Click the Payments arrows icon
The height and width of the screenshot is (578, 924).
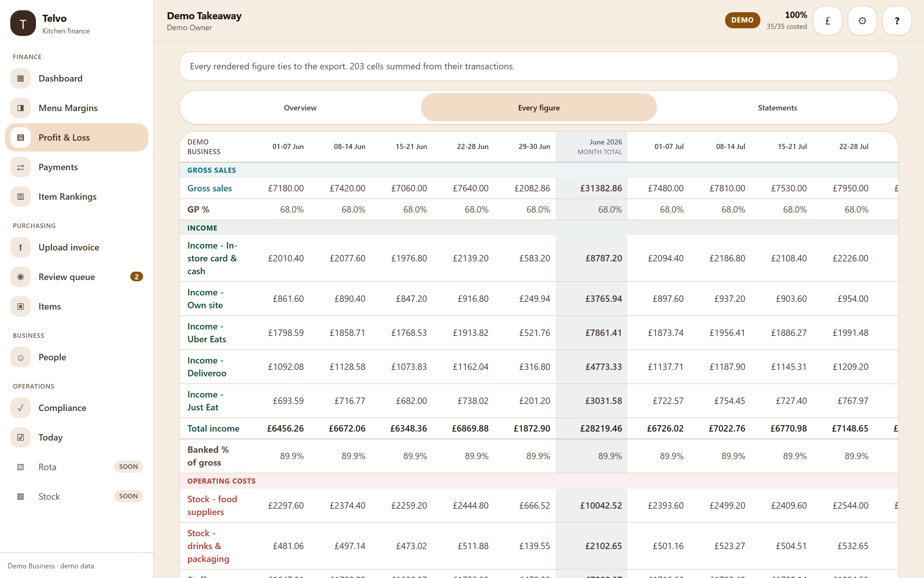coord(21,167)
